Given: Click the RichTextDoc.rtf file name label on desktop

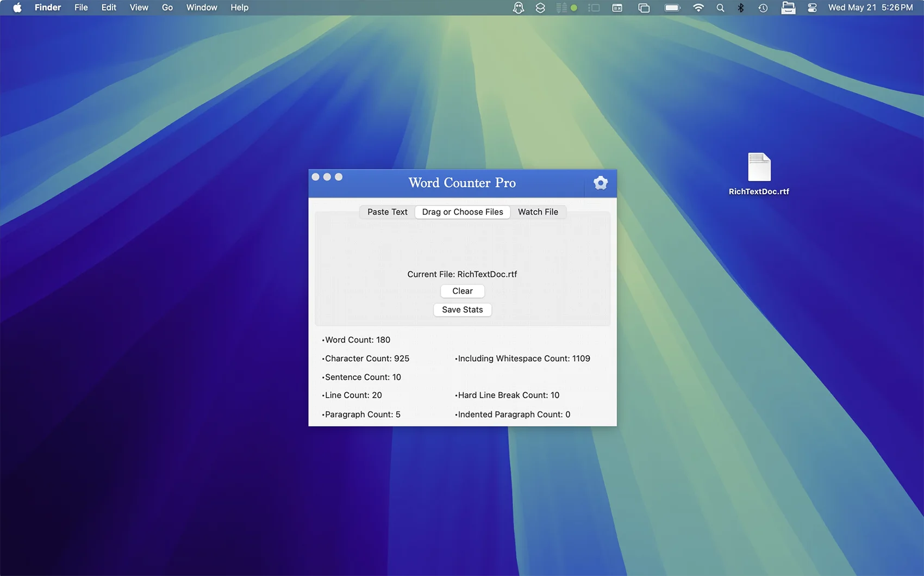Looking at the screenshot, I should pyautogui.click(x=759, y=191).
